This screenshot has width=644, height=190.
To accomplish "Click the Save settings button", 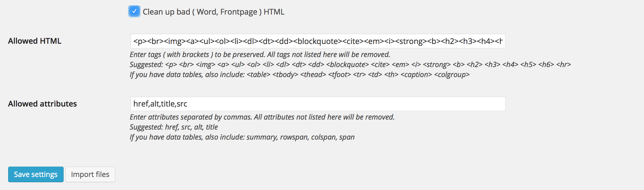I will click(36, 175).
